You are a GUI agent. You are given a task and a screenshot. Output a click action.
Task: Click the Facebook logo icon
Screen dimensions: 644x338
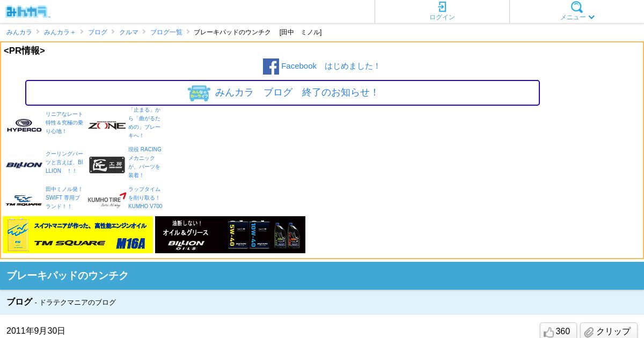(x=271, y=67)
